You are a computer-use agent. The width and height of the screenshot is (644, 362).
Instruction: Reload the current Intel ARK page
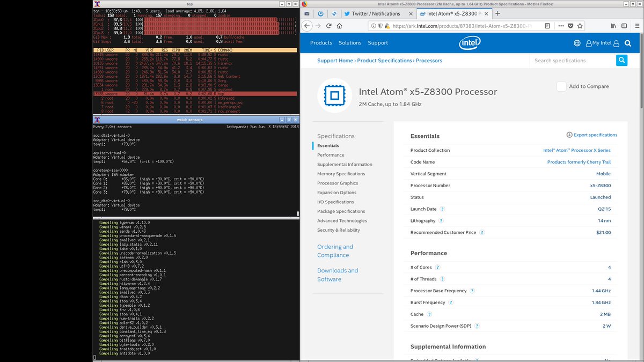tap(328, 26)
